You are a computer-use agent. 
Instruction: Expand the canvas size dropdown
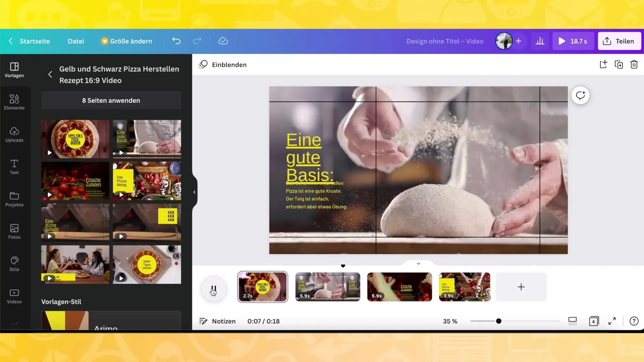(x=127, y=41)
